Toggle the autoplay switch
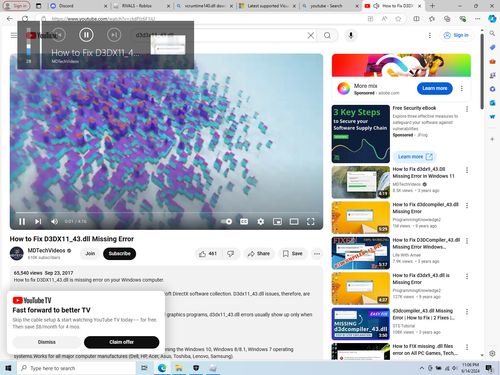Screen dimensions: 500x375 pyautogui.click(x=227, y=221)
